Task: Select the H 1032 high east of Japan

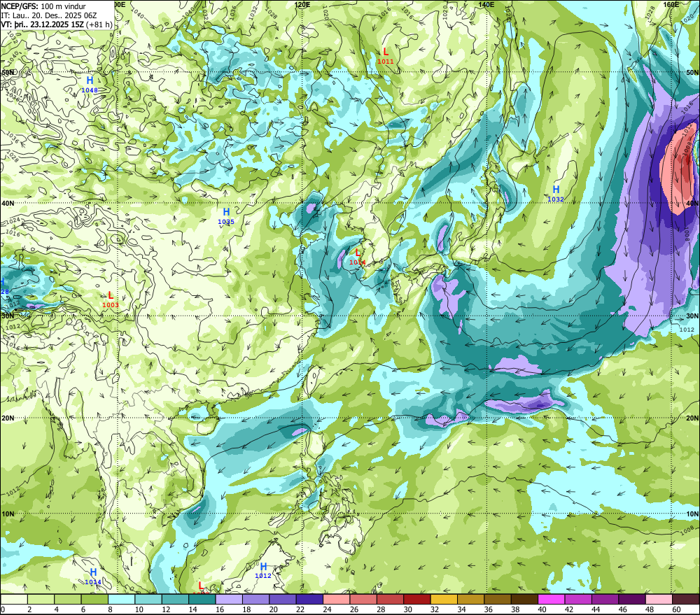Action: tap(556, 194)
